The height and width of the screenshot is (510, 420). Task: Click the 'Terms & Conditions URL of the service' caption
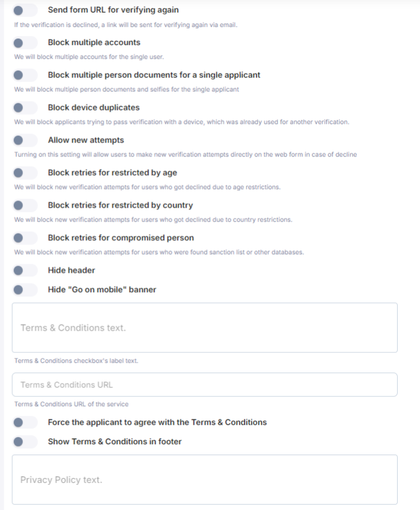[x=71, y=404]
